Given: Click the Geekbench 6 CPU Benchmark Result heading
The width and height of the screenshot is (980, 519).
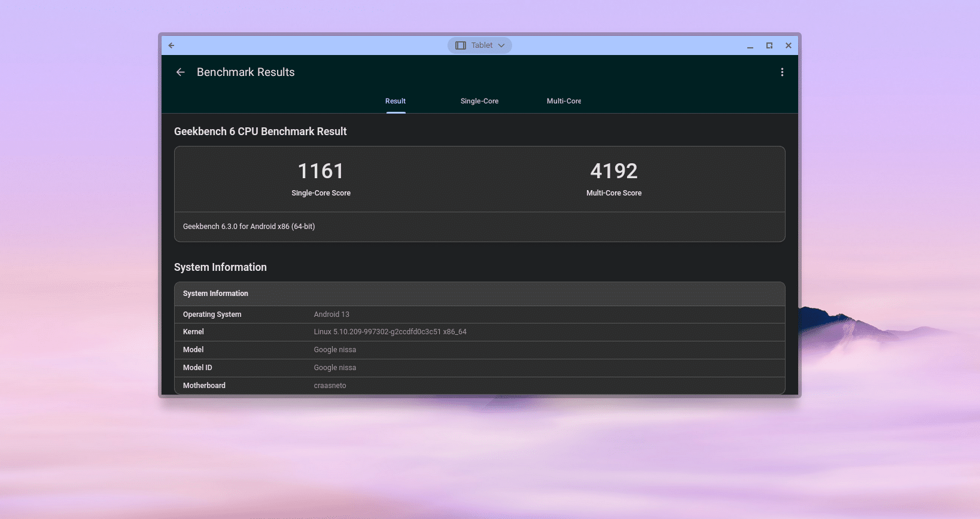Looking at the screenshot, I should 260,132.
